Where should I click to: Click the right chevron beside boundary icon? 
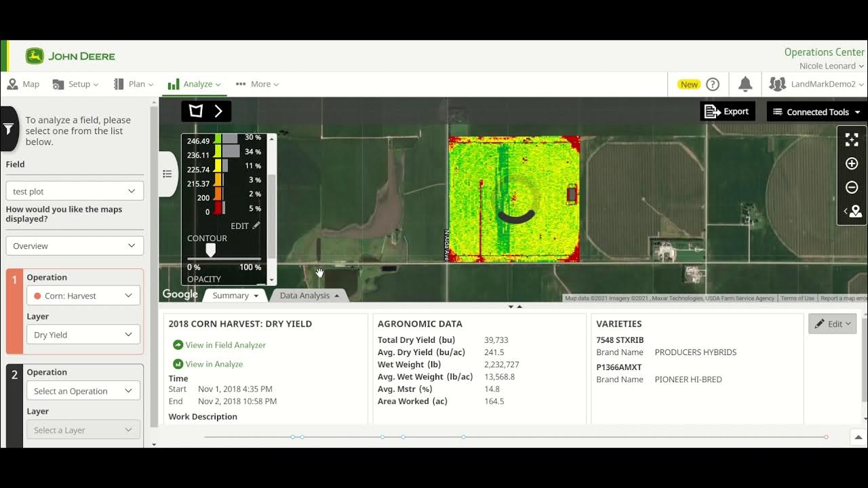[x=218, y=111]
